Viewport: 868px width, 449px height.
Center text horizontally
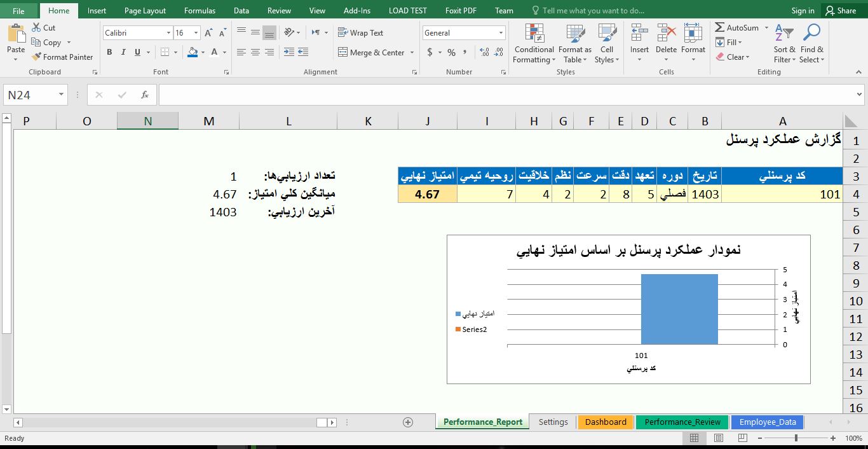pyautogui.click(x=255, y=52)
